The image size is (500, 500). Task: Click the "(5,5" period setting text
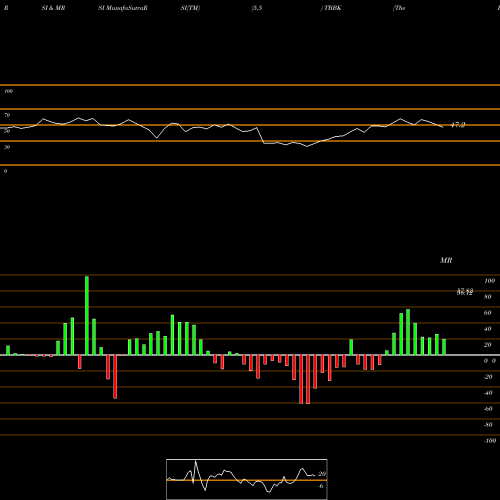[x=257, y=8]
